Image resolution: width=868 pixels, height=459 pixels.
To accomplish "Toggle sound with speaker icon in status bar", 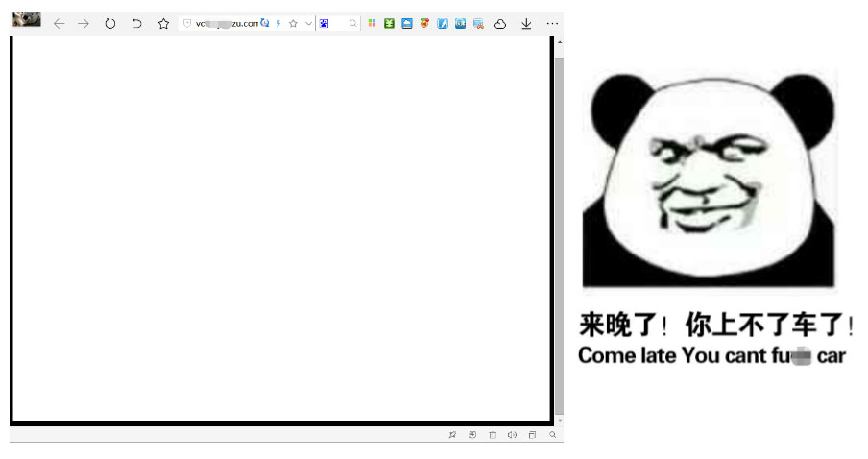I will click(512, 435).
